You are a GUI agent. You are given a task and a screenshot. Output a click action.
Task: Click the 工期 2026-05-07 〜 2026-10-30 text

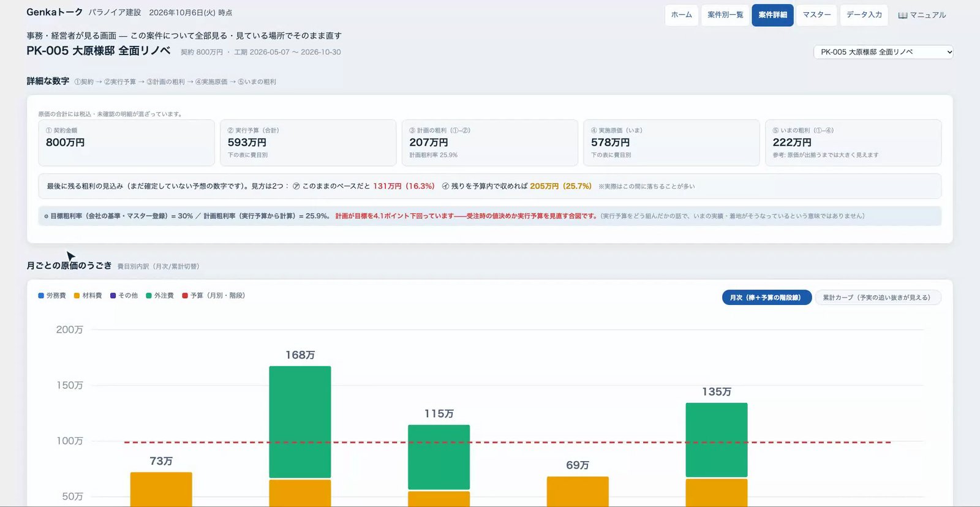pos(287,53)
